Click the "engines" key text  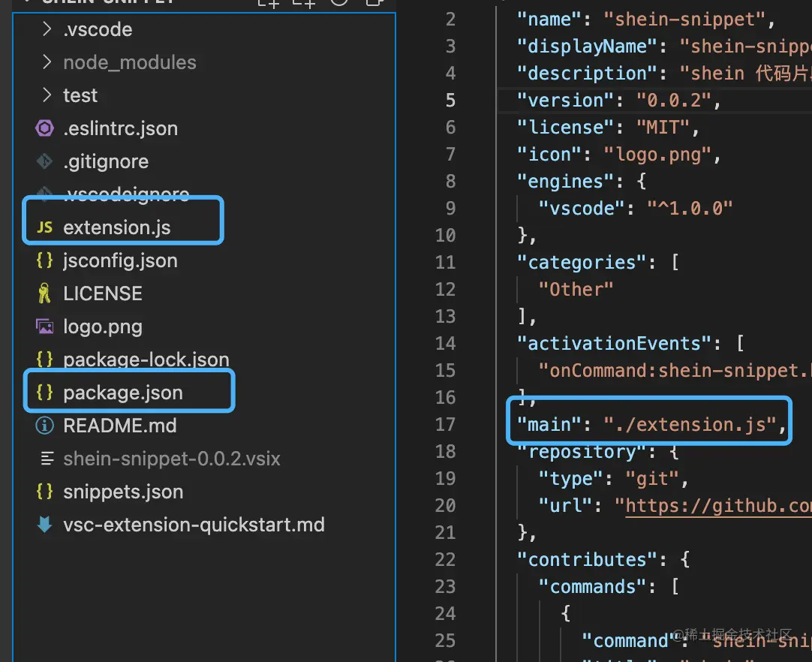click(x=566, y=182)
